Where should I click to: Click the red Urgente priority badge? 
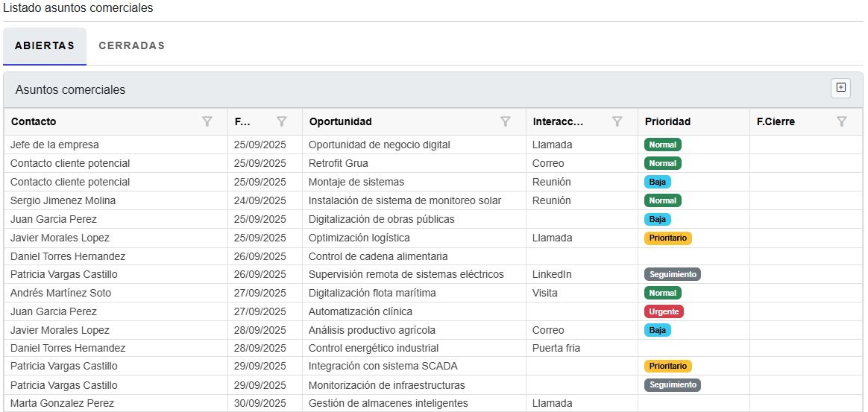coord(664,311)
